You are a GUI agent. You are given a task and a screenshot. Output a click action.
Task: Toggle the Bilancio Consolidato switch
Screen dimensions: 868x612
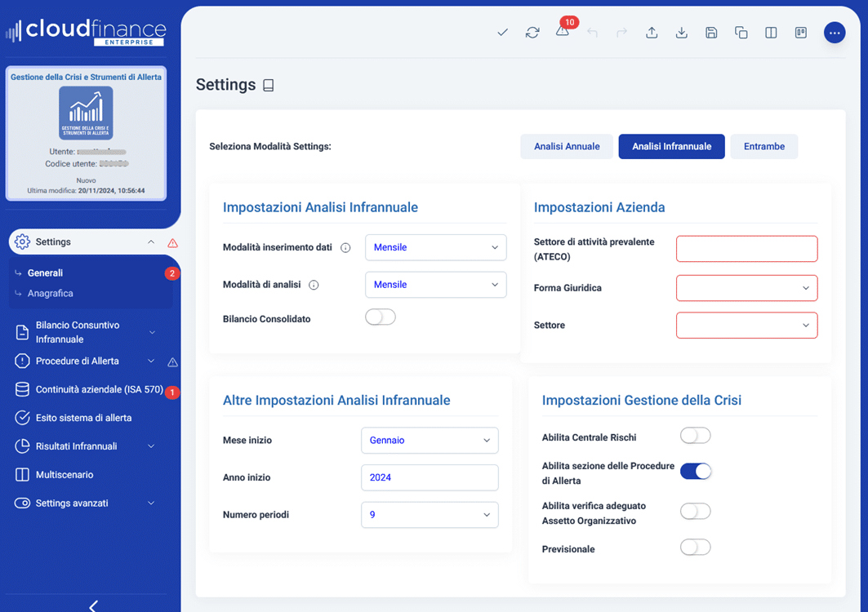(380, 318)
